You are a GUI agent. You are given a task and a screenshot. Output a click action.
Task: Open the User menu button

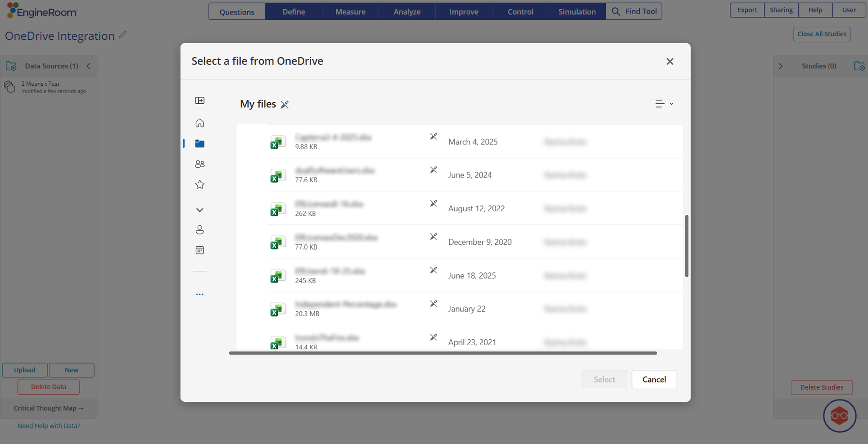[849, 10]
